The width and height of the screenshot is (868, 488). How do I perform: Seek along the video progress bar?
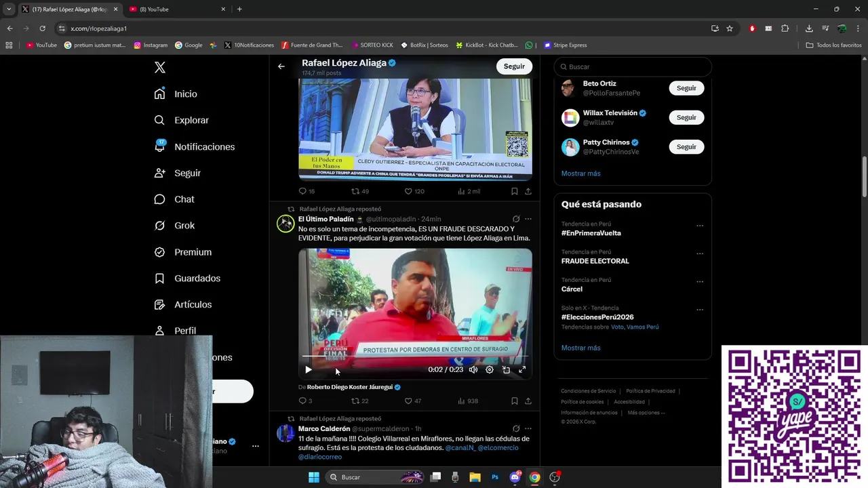[x=415, y=357]
